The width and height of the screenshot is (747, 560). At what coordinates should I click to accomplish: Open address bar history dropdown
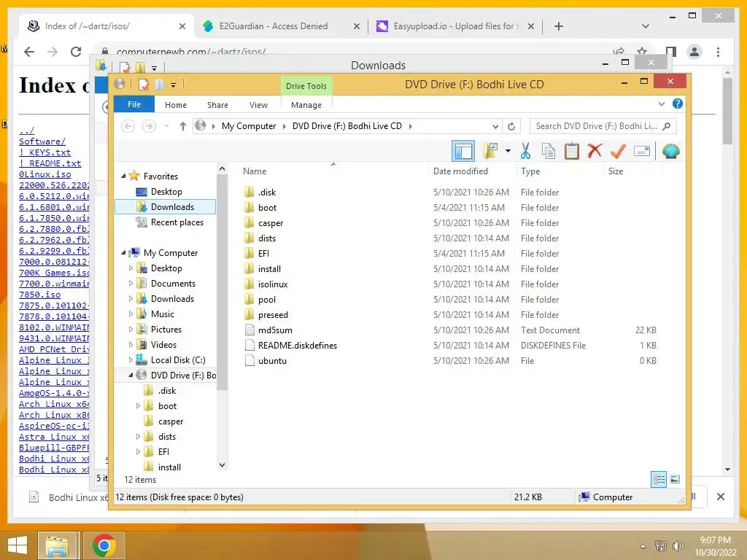pyautogui.click(x=495, y=126)
